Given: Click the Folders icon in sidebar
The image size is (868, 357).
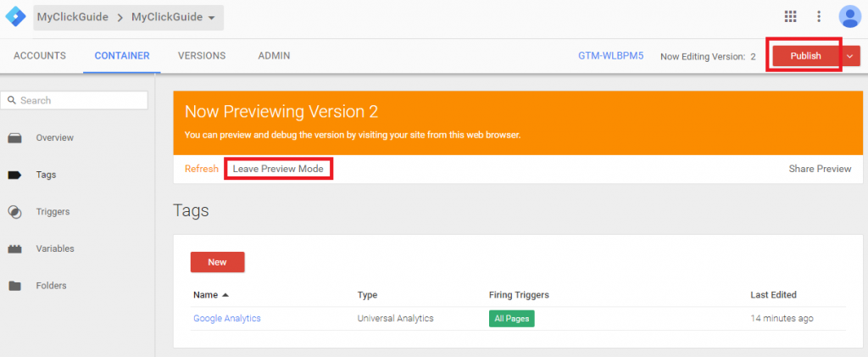Looking at the screenshot, I should pyautogui.click(x=14, y=286).
